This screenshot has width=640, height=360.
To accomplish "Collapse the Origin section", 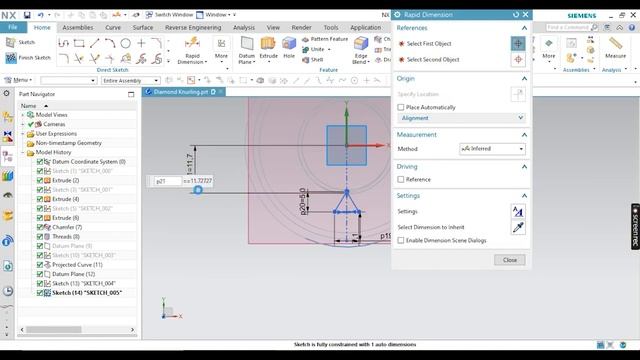I will (x=524, y=78).
